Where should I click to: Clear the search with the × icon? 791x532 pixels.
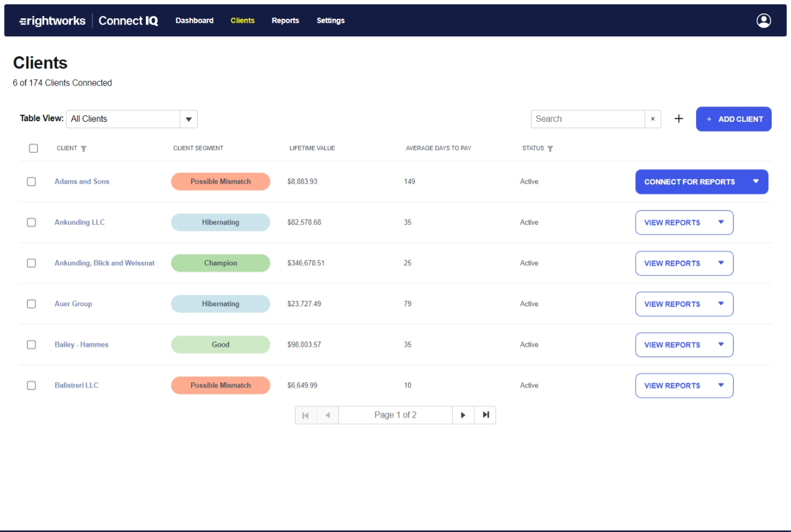[x=653, y=119]
